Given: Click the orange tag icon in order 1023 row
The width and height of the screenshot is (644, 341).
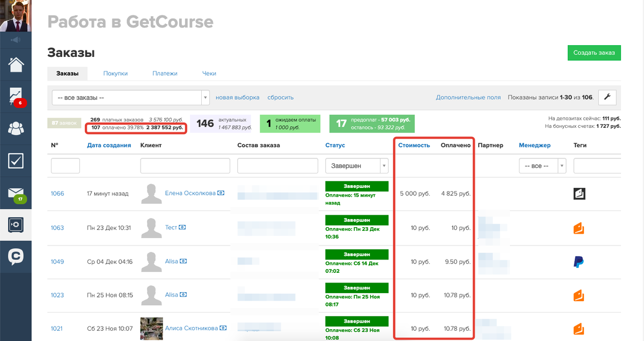Looking at the screenshot, I should 579,295.
